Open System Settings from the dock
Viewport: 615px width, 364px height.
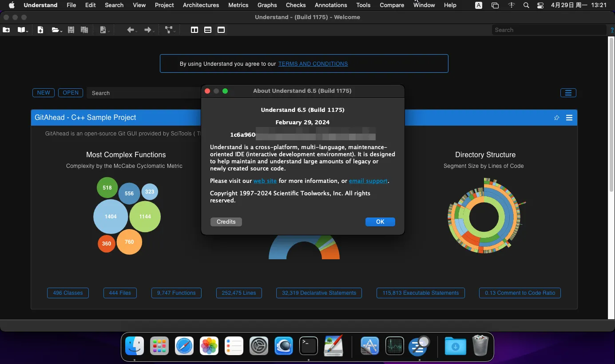(x=259, y=346)
